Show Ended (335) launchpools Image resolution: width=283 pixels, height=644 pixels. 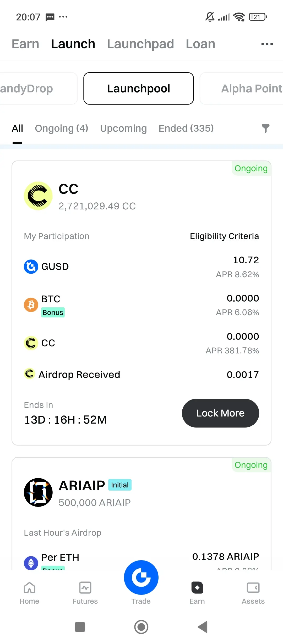pos(186,129)
